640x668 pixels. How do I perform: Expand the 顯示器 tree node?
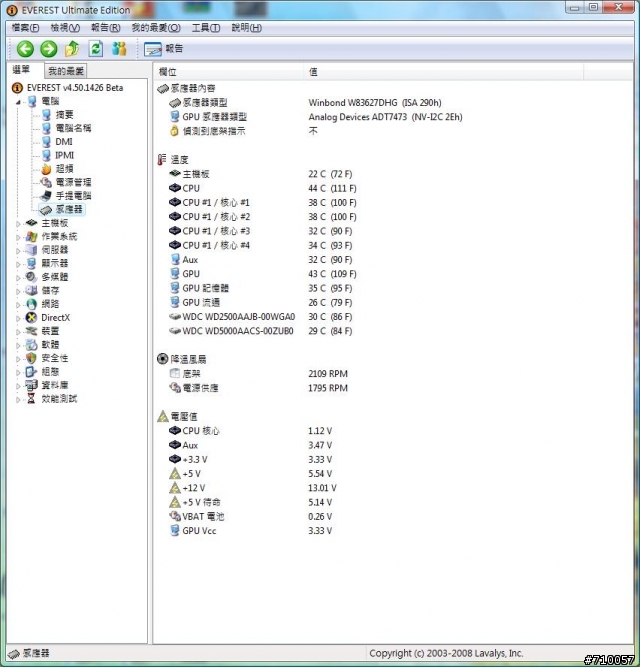pos(18,264)
